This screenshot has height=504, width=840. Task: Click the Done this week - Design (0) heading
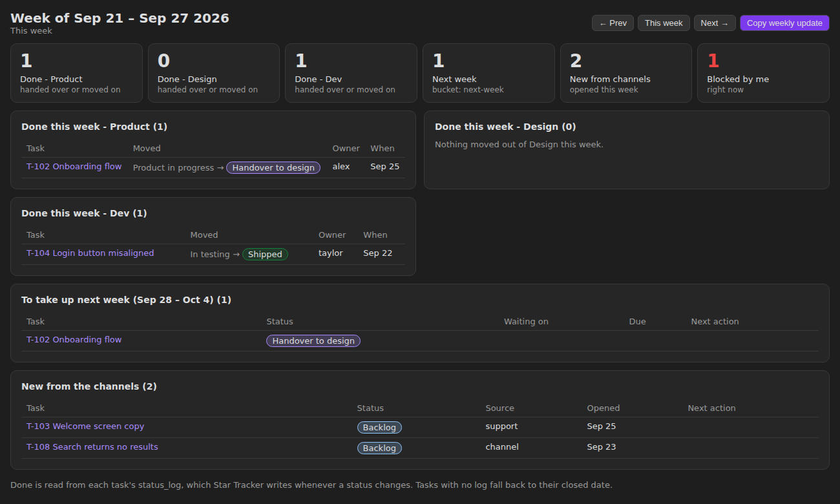coord(505,127)
